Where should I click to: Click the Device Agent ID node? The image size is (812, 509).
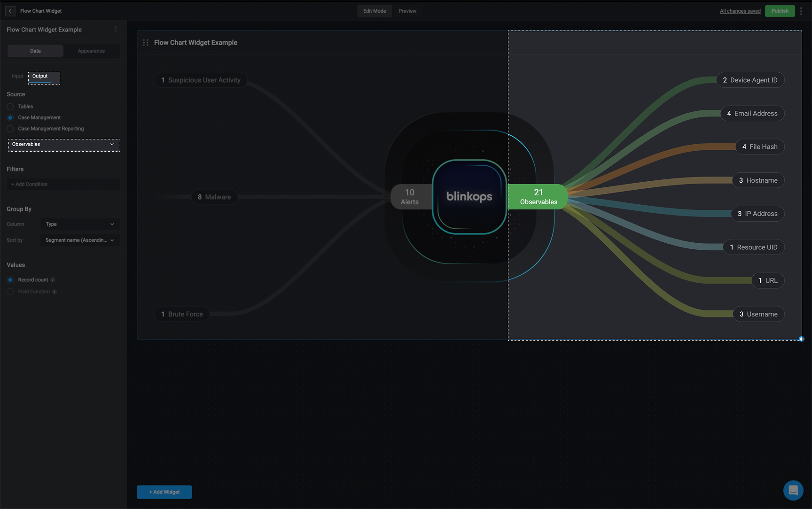[750, 80]
